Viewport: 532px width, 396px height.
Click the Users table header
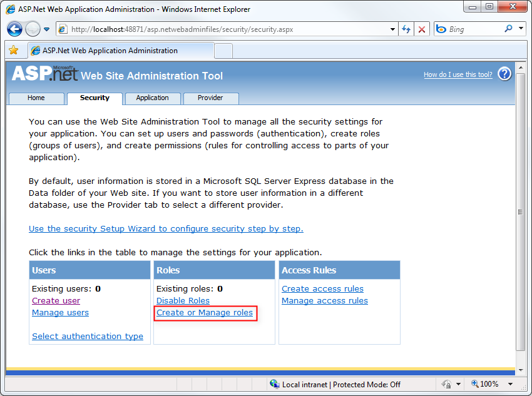point(90,270)
